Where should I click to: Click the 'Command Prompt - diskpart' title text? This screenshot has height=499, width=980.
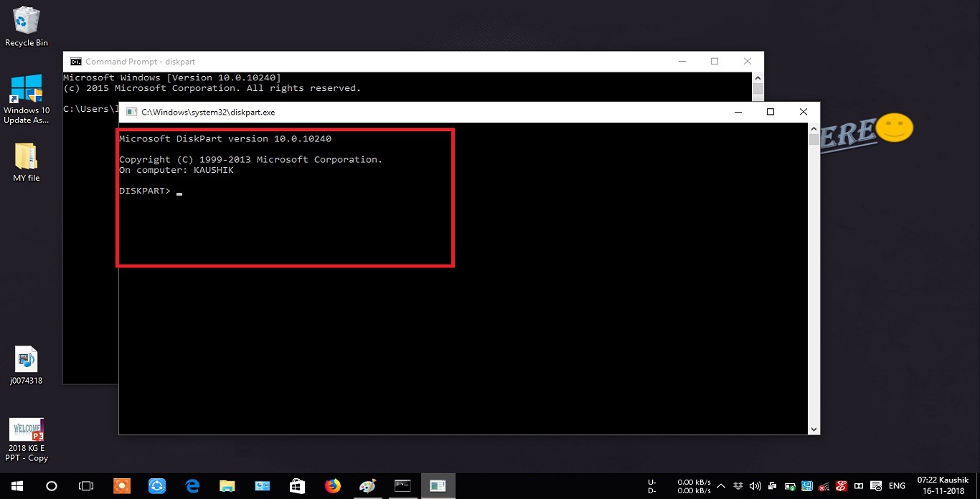click(140, 62)
